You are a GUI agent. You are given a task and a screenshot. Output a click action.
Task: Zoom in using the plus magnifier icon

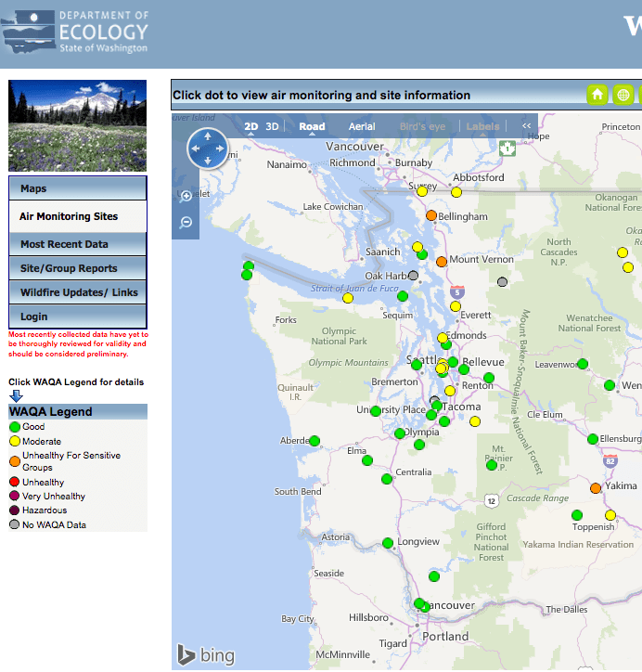click(186, 196)
